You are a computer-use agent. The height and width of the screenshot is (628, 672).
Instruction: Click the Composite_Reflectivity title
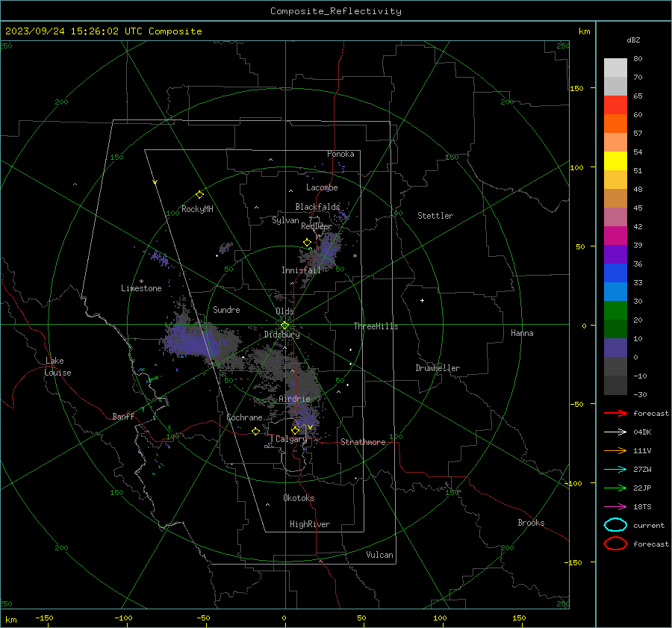(335, 11)
